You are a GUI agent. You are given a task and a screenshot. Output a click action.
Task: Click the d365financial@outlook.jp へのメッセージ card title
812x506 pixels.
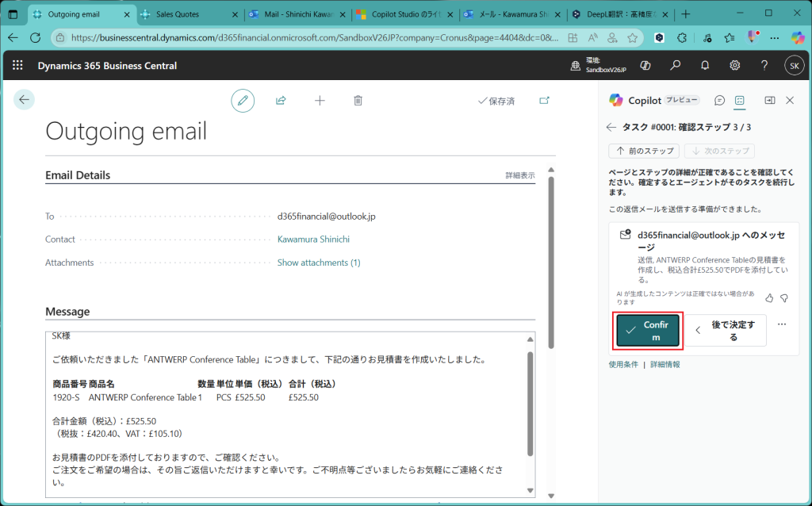[711, 241]
